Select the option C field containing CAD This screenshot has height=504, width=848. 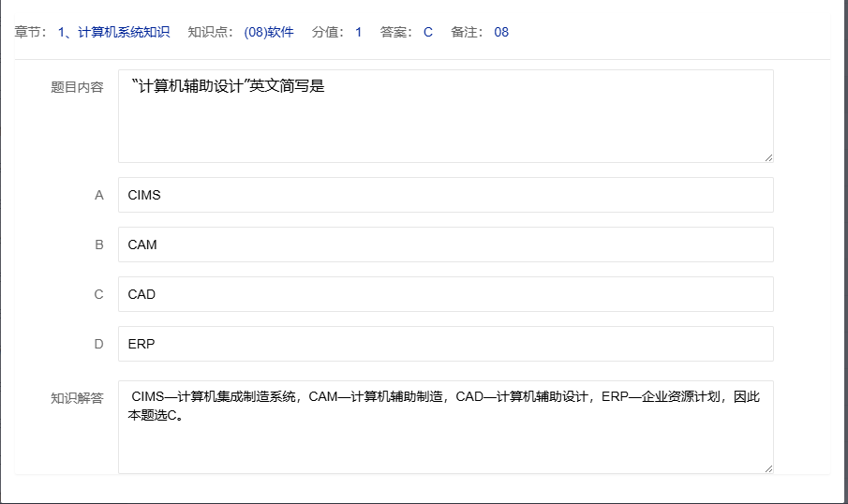pyautogui.click(x=445, y=294)
